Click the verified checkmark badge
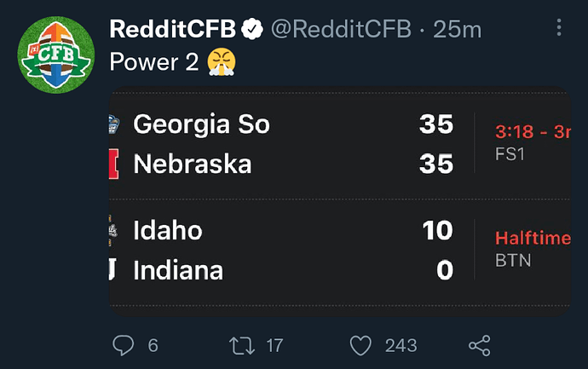Image resolution: width=588 pixels, height=369 pixels. [x=251, y=29]
